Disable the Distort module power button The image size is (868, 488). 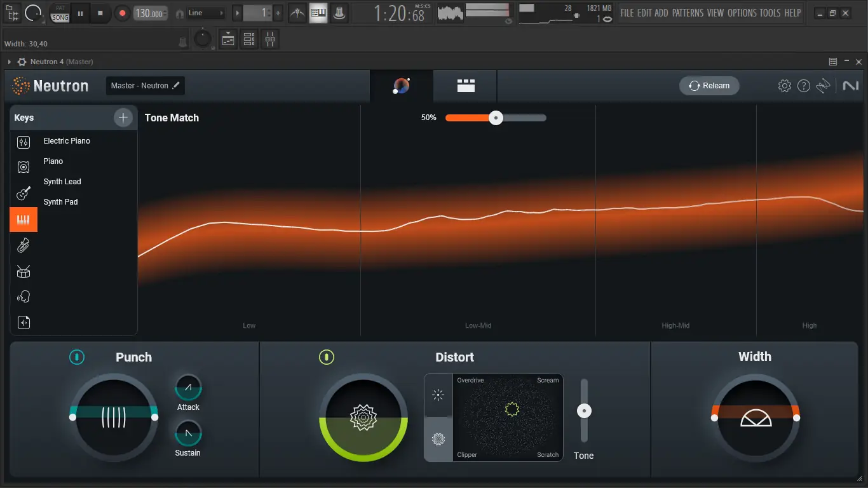(327, 357)
